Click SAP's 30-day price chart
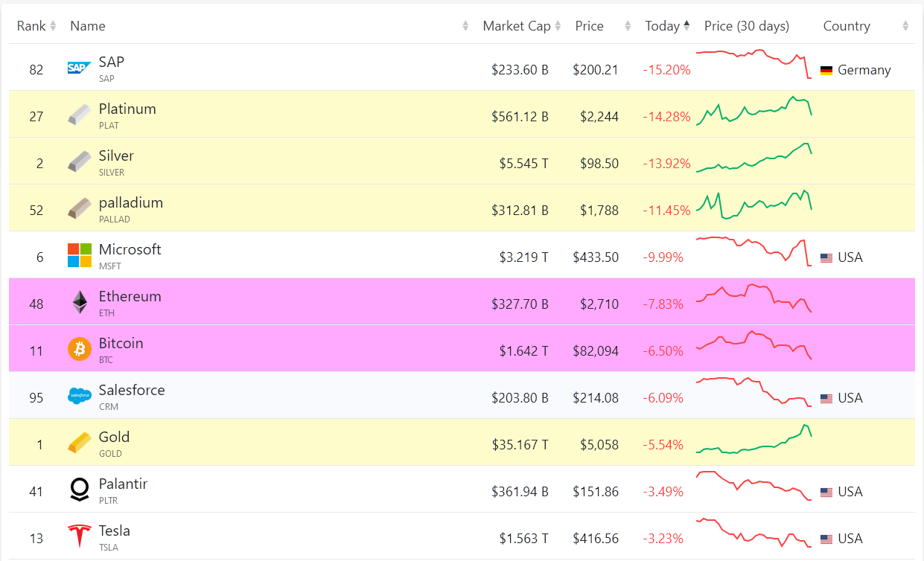 753,64
